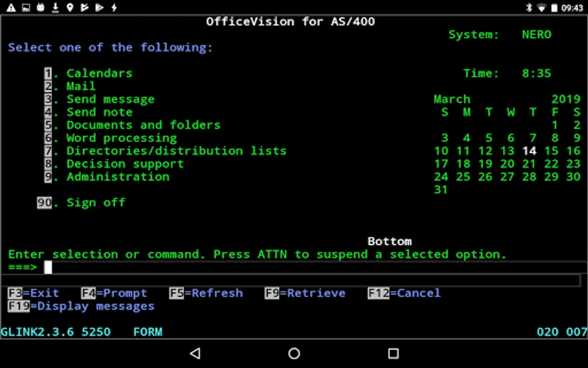The image size is (588, 368).
Task: Select Word processing option
Action: [x=110, y=138]
